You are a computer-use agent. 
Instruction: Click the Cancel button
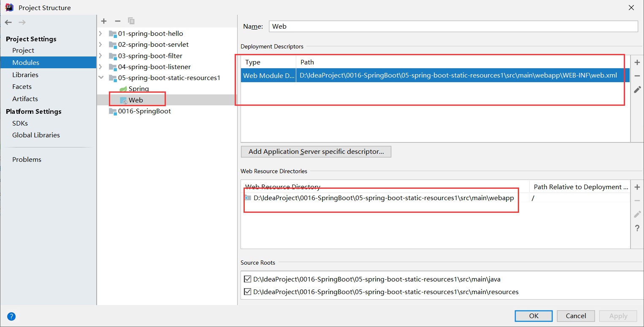coord(576,316)
